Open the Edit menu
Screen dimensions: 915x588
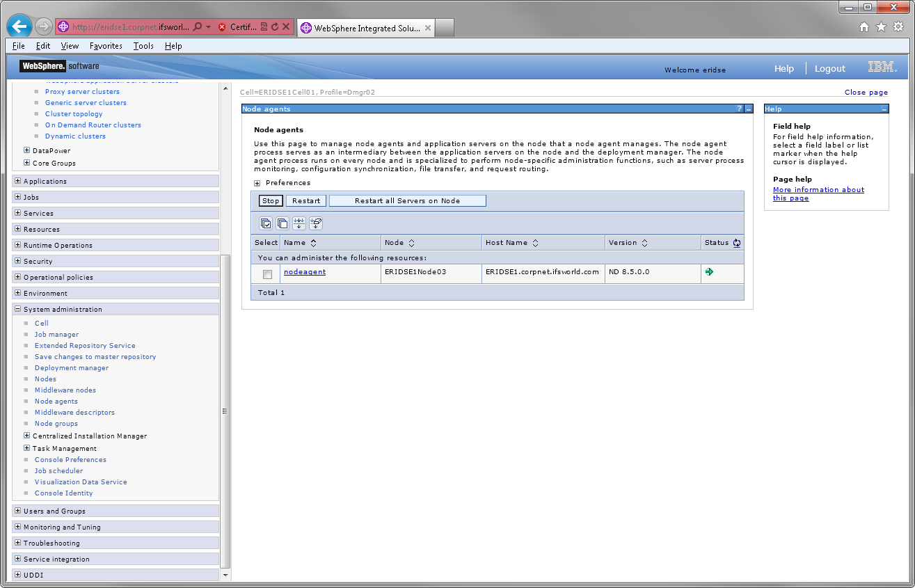tap(43, 46)
